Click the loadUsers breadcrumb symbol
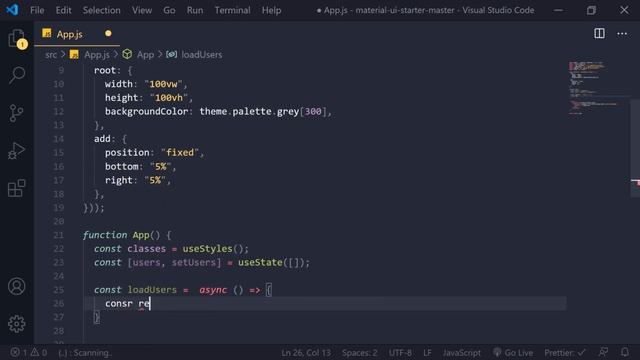The image size is (640, 360). (x=202, y=55)
